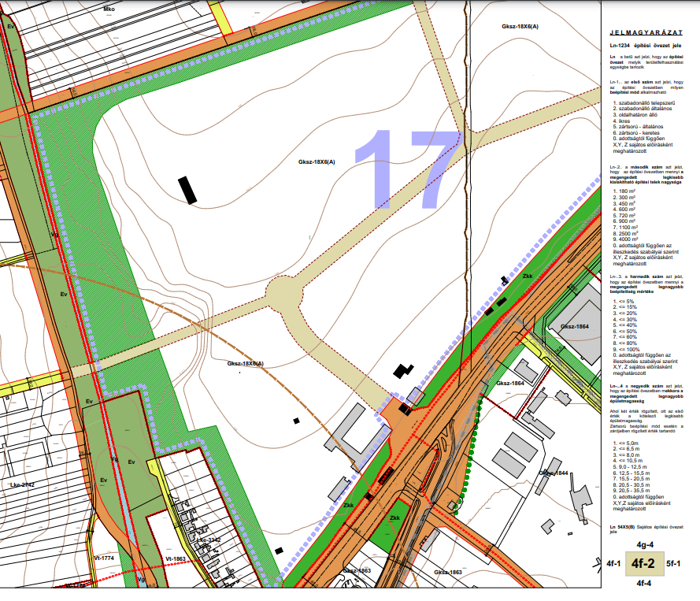Open neighboring sheet 4g-4
Image resolution: width=700 pixels, height=601 pixels.
645,543
